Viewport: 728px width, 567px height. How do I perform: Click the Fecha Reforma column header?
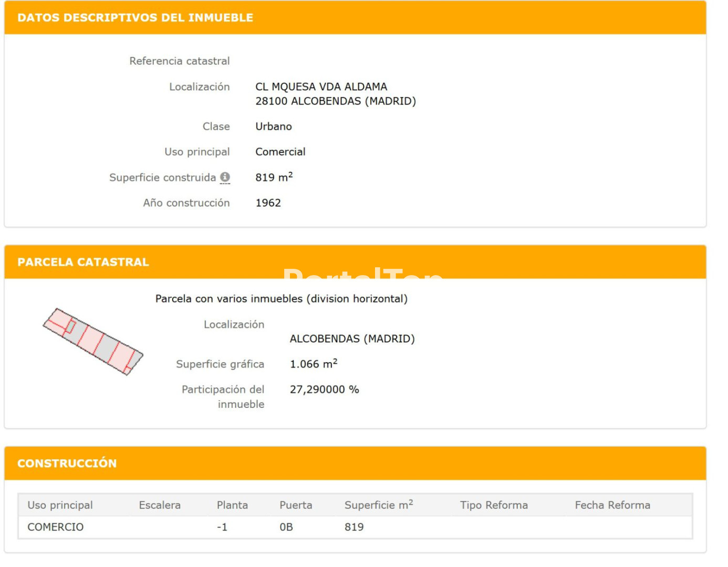coord(612,505)
